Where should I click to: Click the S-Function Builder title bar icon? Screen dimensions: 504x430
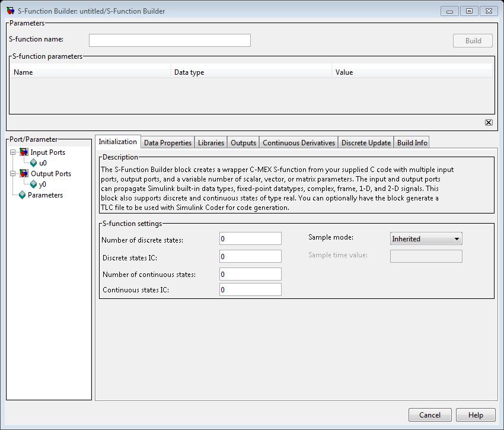click(x=10, y=11)
